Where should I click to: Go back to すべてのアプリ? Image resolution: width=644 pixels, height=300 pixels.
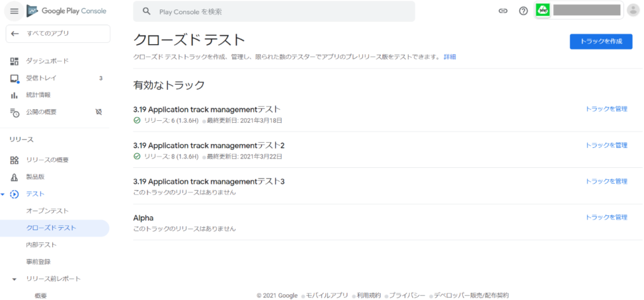click(58, 33)
